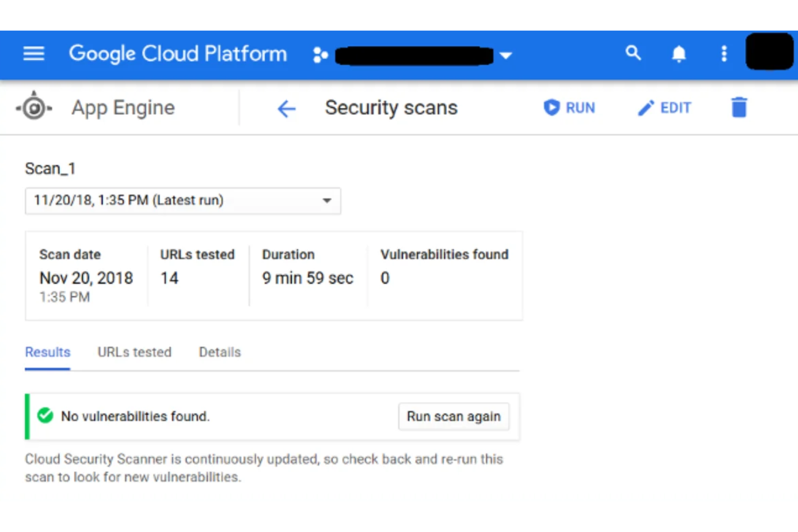Switch to the URLs tested tab

(134, 352)
